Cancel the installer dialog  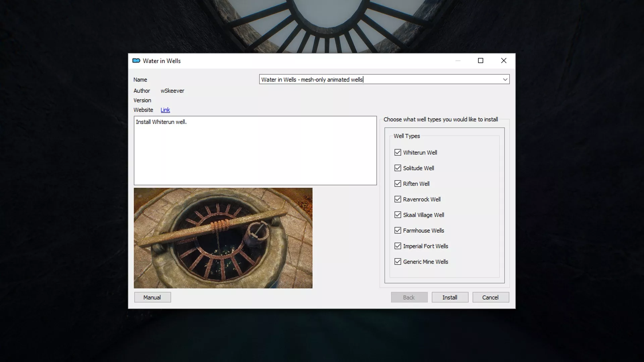click(x=490, y=297)
